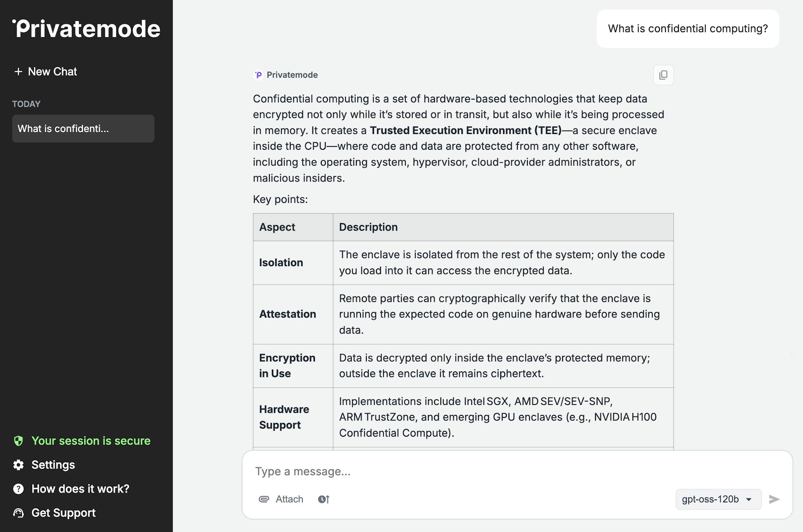Click the Get Support headset icon
The image size is (803, 532).
[x=18, y=513]
